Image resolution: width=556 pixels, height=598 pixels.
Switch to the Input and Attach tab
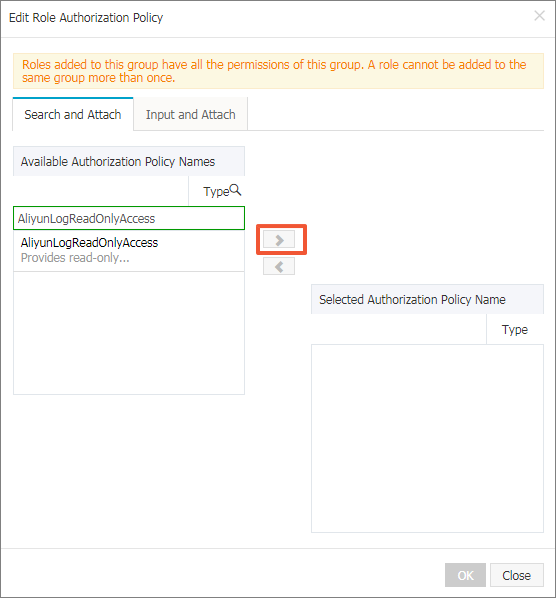click(x=190, y=114)
